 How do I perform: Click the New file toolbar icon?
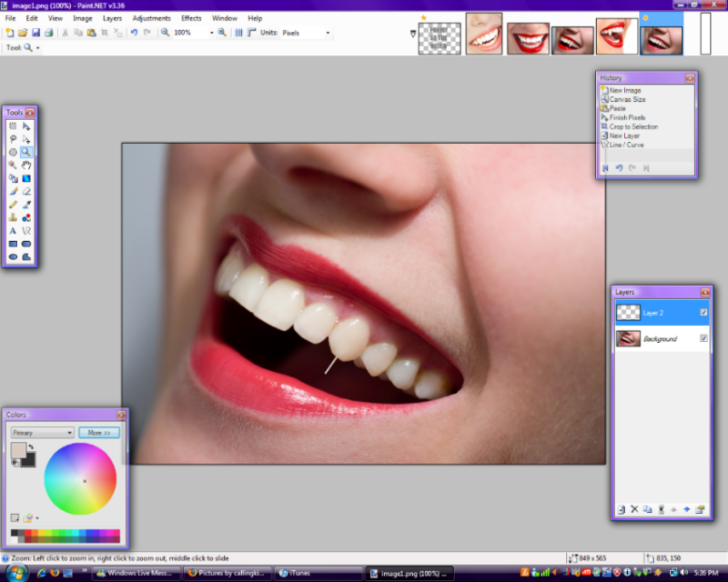(x=10, y=33)
